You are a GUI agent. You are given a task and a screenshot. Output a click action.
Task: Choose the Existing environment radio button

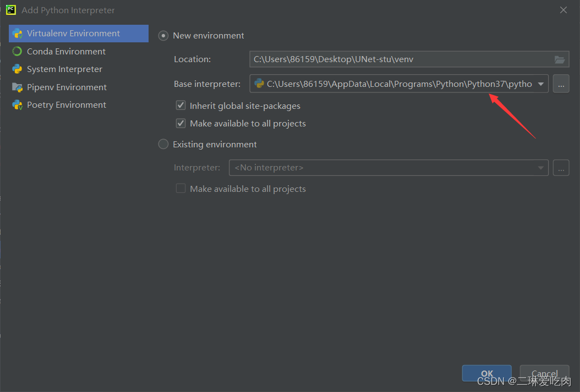tap(163, 144)
